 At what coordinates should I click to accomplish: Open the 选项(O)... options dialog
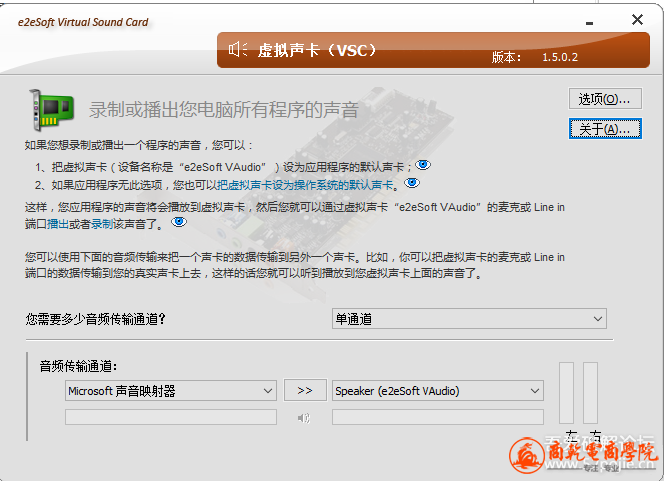(605, 99)
